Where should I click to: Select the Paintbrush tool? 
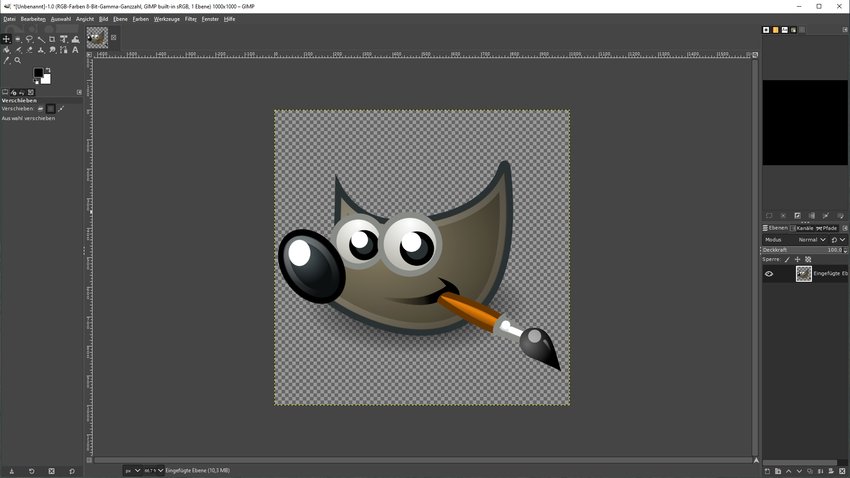click(18, 50)
